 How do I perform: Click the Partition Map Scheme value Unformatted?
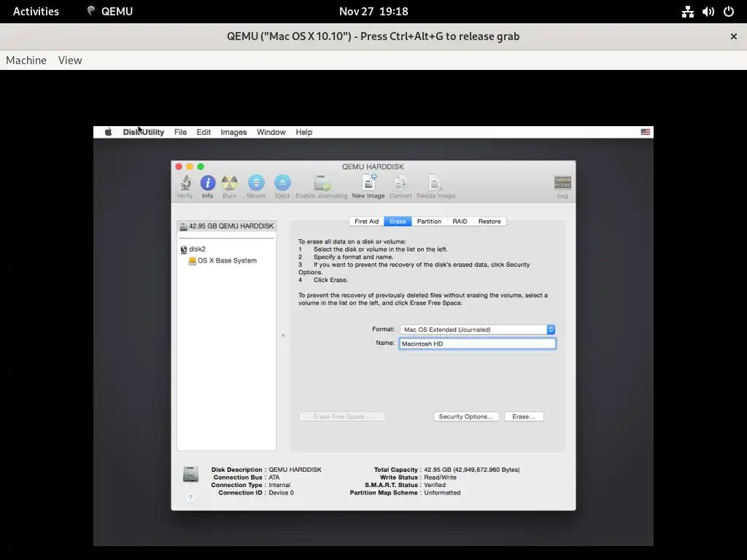coord(442,493)
